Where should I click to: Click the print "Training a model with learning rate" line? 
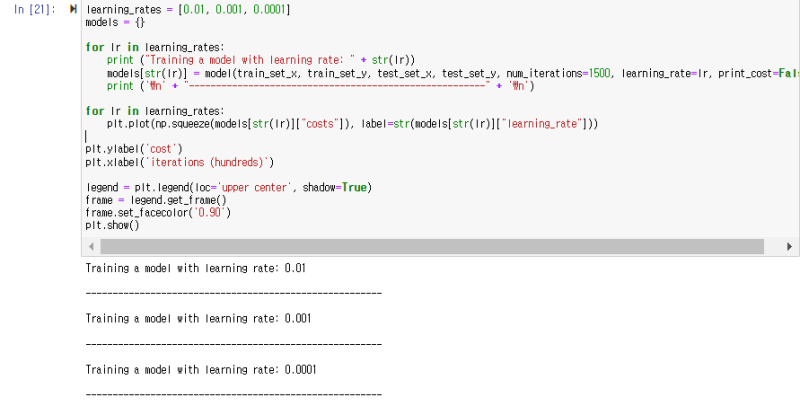(261, 60)
